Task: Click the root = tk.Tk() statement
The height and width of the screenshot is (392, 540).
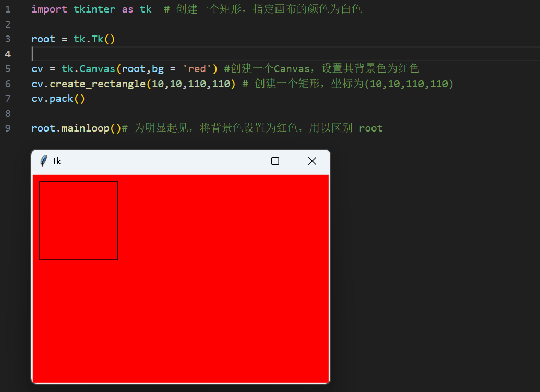Action: tap(73, 39)
